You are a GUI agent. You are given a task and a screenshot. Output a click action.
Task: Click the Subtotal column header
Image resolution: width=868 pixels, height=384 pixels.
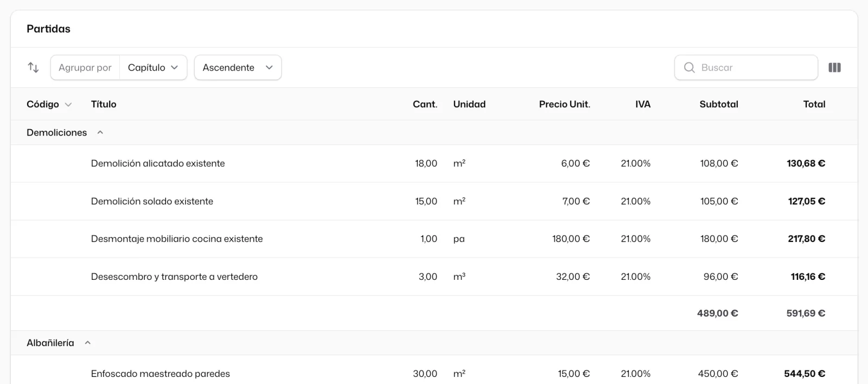point(719,104)
